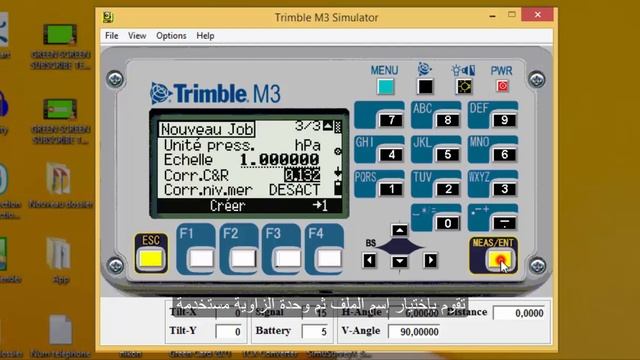The height and width of the screenshot is (360, 640).
Task: Click the Distance input field
Action: [x=519, y=313]
